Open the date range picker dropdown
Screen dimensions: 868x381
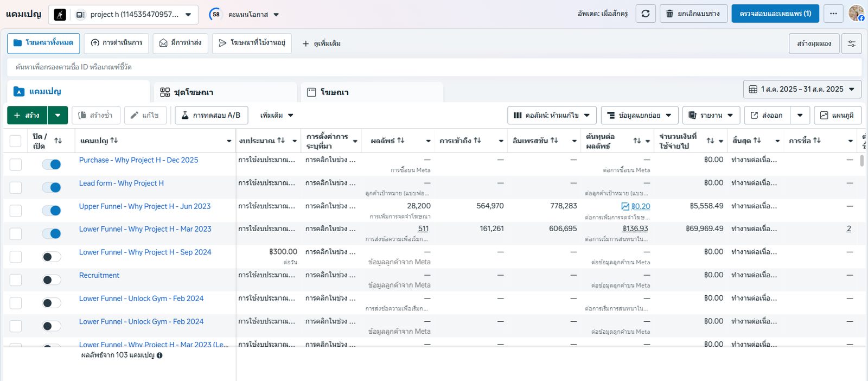[802, 89]
